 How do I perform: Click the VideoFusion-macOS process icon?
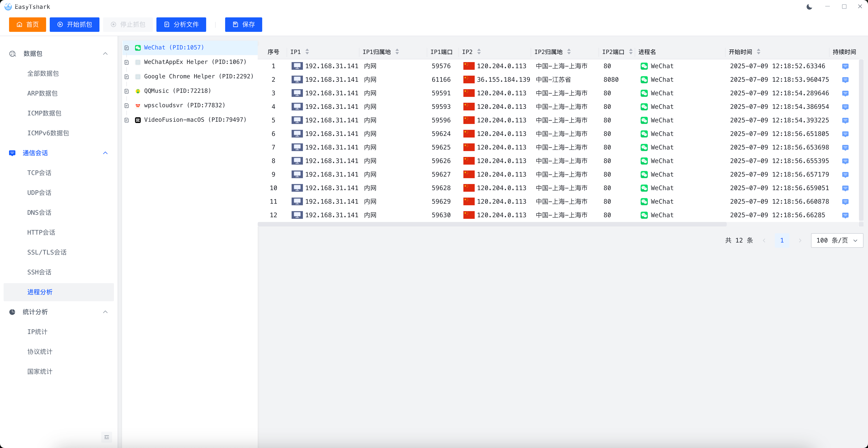click(138, 120)
